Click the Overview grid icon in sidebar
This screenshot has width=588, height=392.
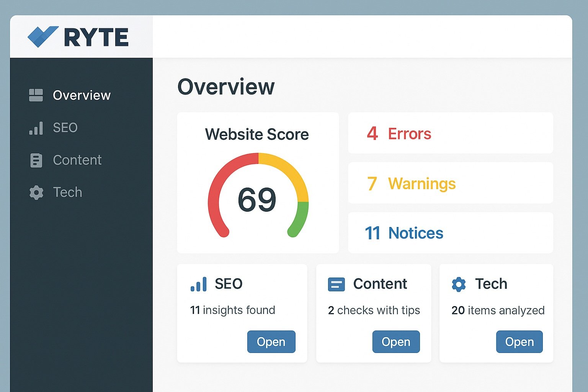tap(36, 95)
